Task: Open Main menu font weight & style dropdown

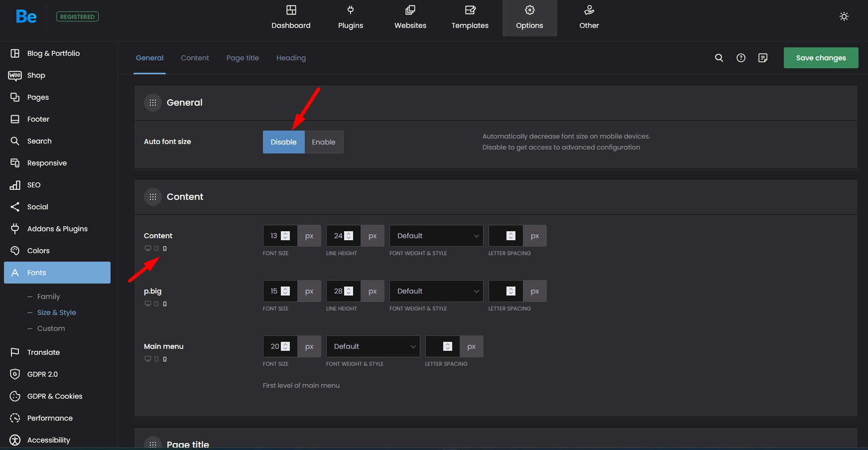Action: [x=373, y=346]
